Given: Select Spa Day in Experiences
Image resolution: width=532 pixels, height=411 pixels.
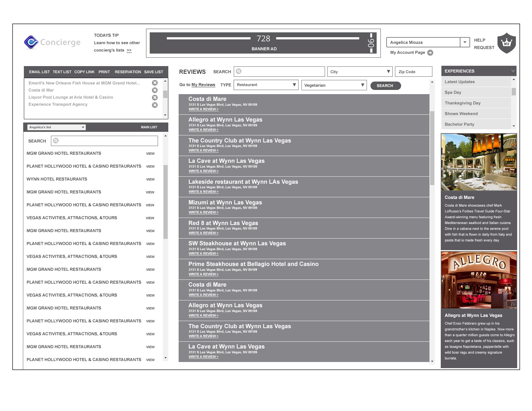Looking at the screenshot, I should coord(476,93).
